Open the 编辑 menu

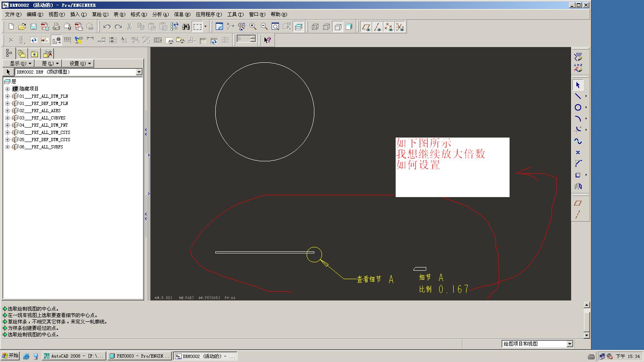tap(35, 14)
